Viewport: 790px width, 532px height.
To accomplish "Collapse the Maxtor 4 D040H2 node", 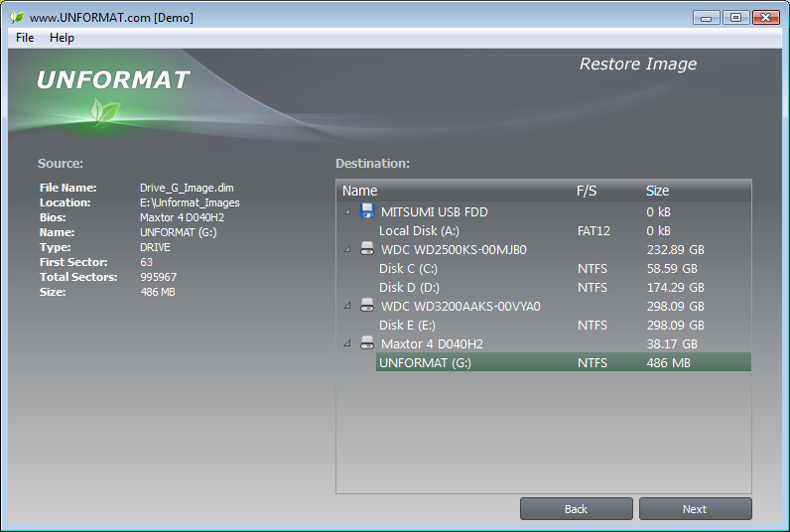I will pos(347,343).
